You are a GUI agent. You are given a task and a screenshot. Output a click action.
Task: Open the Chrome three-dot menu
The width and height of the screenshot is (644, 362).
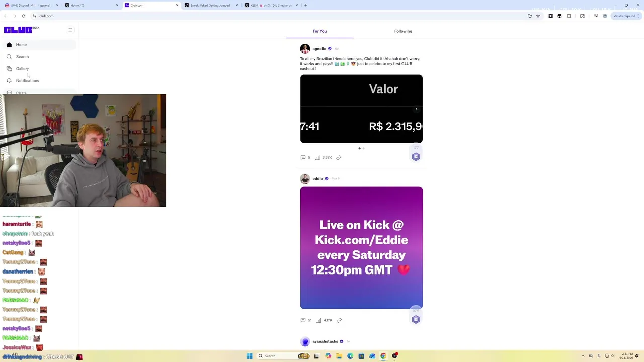pos(639,16)
